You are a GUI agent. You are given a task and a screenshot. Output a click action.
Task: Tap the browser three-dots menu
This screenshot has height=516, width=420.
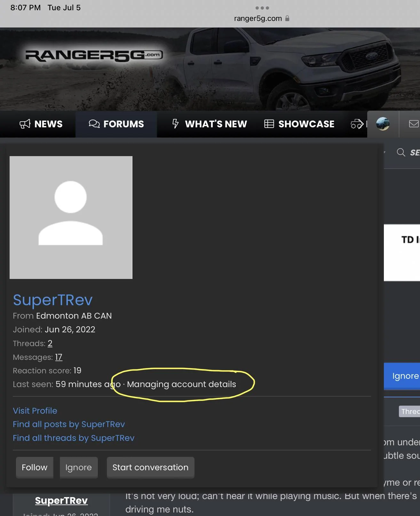tap(262, 8)
